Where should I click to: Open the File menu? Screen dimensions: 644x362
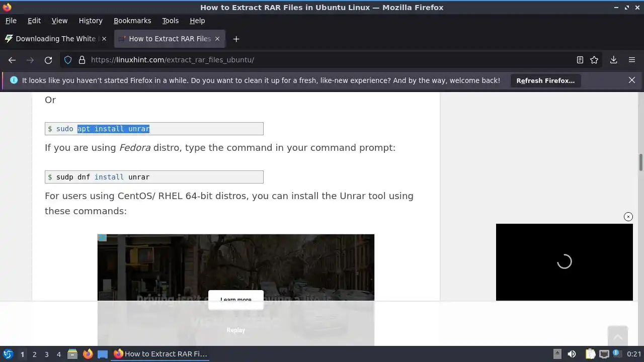[x=11, y=21]
